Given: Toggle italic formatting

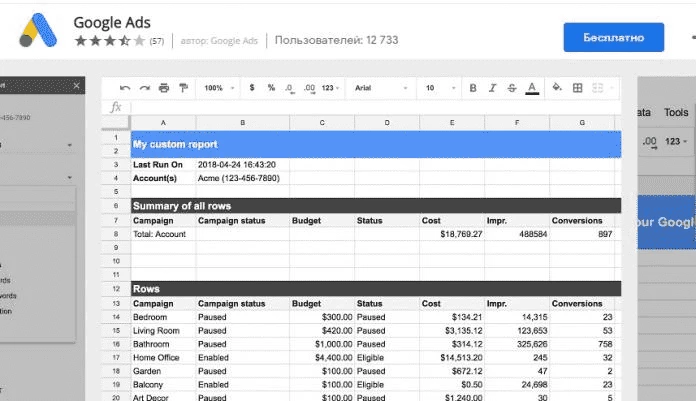Looking at the screenshot, I should [x=492, y=88].
